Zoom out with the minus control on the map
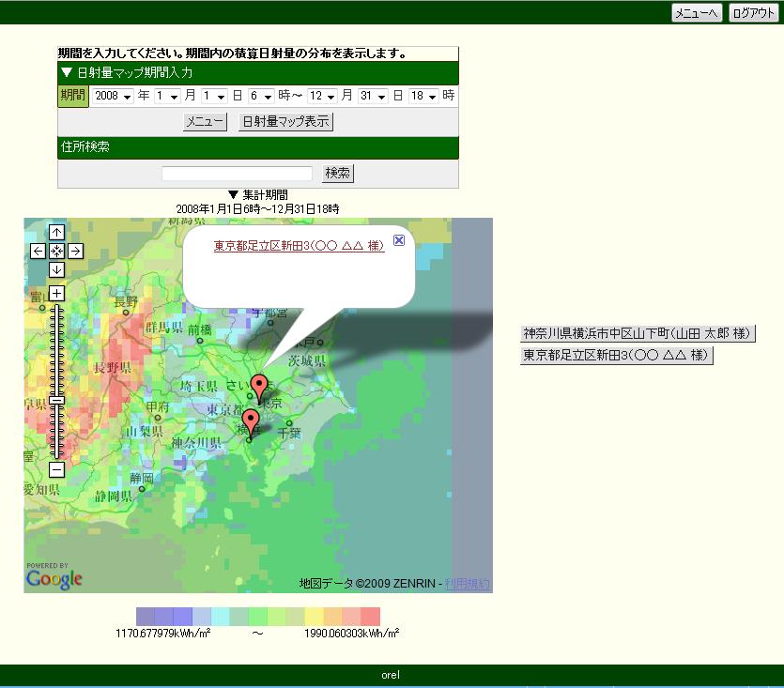The width and height of the screenshot is (784, 688). click(56, 469)
